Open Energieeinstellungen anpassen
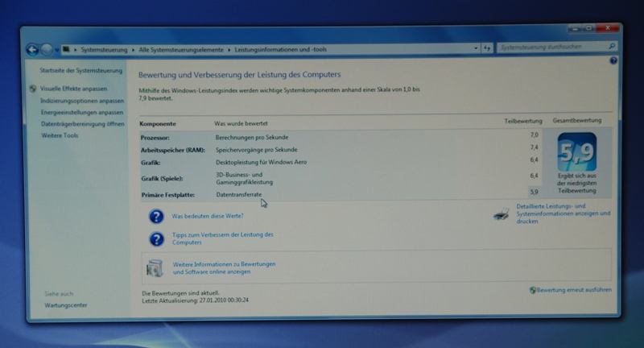This screenshot has width=644, height=348. click(82, 112)
